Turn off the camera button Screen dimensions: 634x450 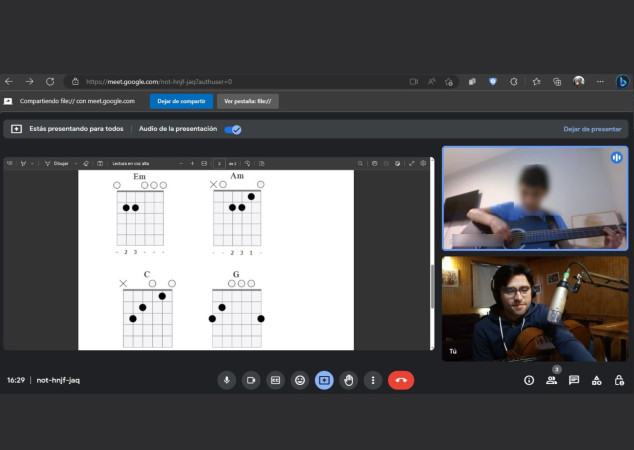pyautogui.click(x=251, y=380)
